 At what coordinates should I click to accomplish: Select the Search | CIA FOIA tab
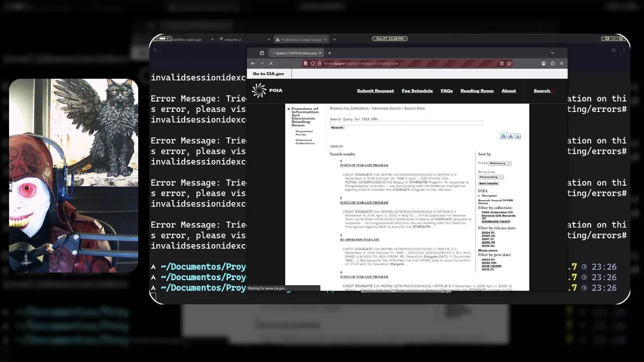point(296,53)
